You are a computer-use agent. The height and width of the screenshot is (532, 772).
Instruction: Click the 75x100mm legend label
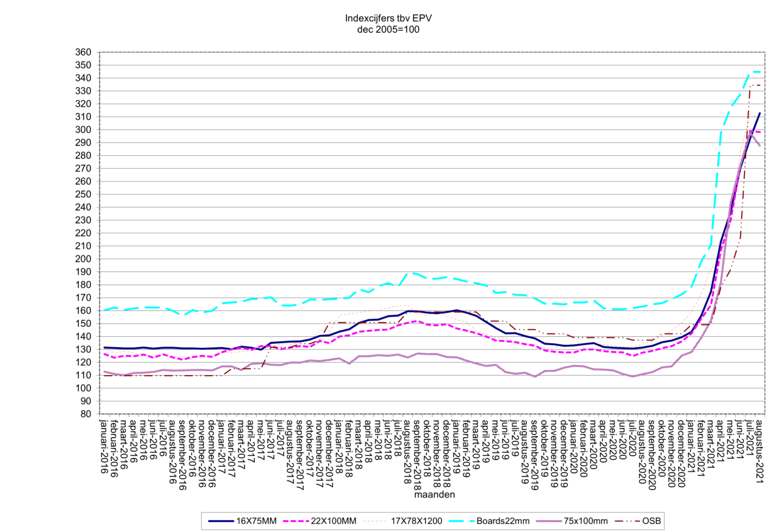coord(585,521)
